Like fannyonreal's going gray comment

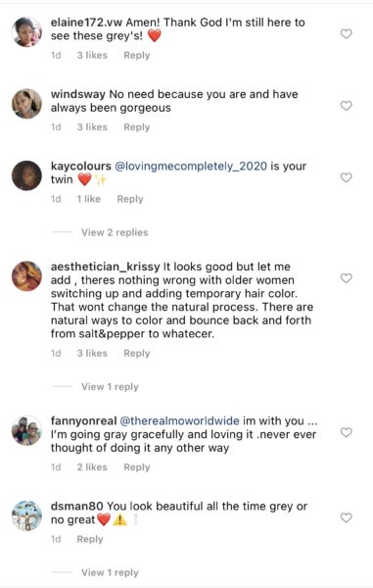(x=346, y=432)
